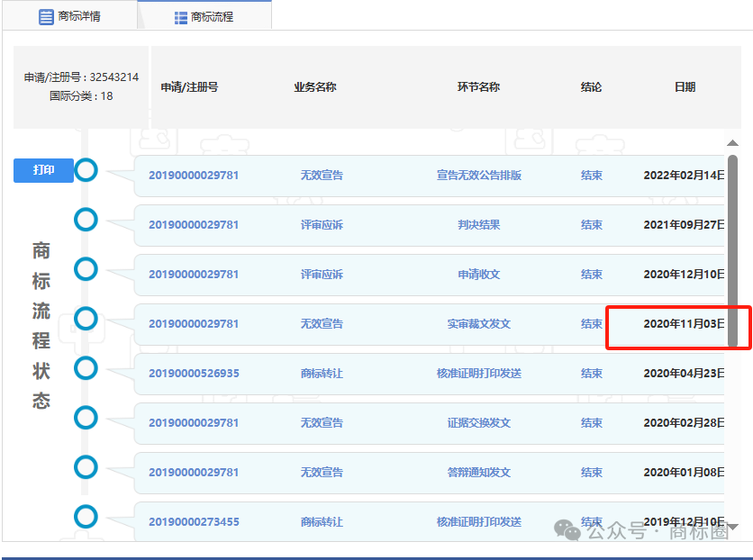Click 判决结果 stage name
The width and height of the screenshot is (753, 560).
pos(479,224)
